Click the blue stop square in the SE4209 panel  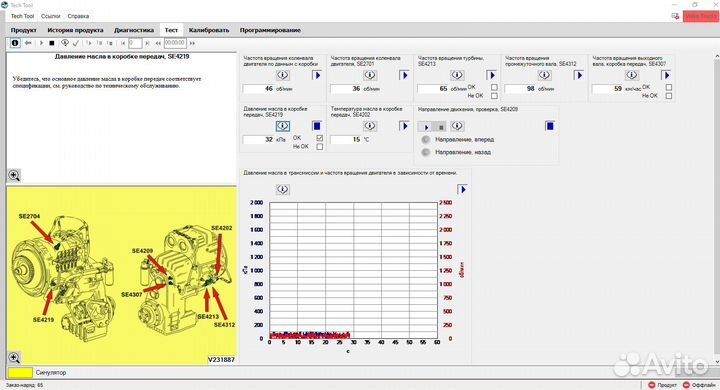coord(550,126)
